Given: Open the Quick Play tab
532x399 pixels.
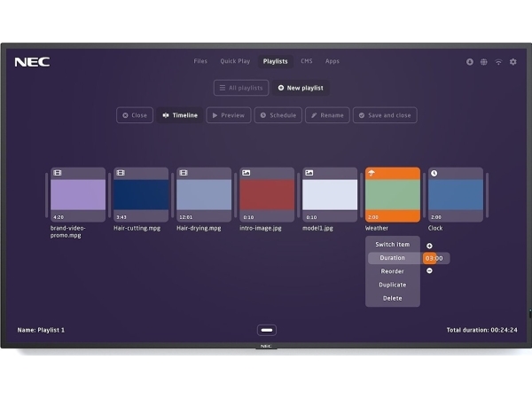Looking at the screenshot, I should [x=235, y=61].
